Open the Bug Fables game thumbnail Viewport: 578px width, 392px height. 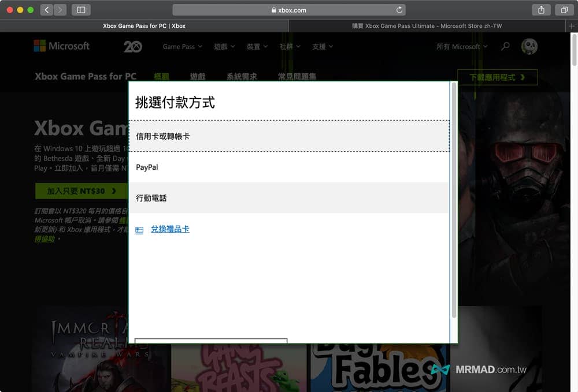(x=378, y=367)
